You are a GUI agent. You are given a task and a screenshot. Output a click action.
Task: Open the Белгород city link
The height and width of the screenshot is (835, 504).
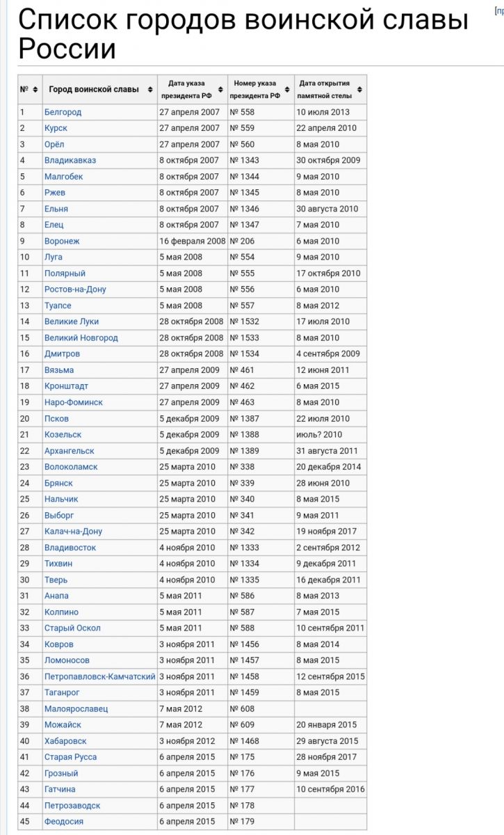(63, 112)
